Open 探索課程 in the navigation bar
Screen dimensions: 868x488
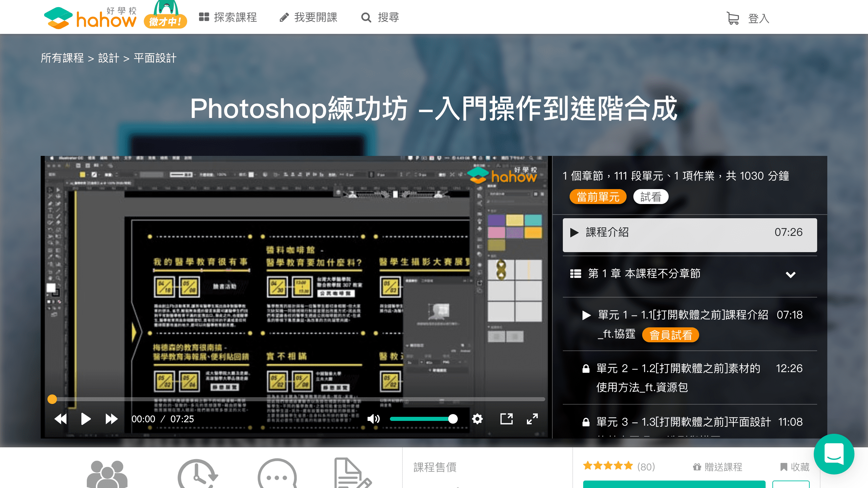229,17
